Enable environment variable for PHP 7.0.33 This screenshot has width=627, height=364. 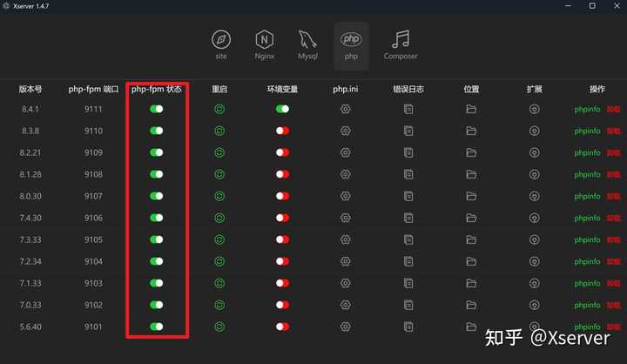(282, 305)
